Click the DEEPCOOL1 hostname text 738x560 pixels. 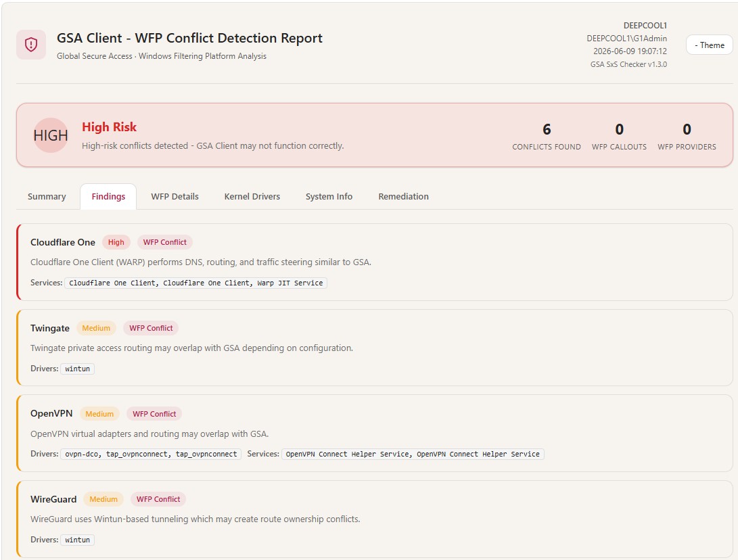(645, 26)
